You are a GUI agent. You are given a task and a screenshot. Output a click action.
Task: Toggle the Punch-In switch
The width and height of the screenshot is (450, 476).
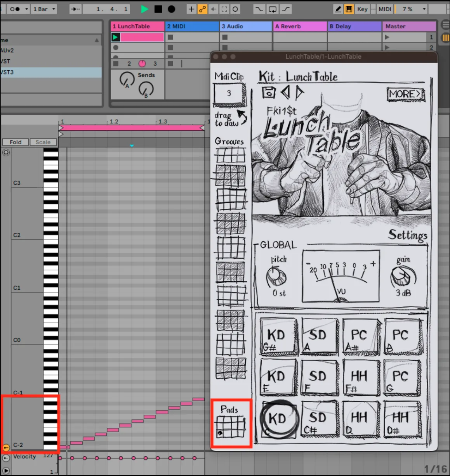click(x=259, y=9)
